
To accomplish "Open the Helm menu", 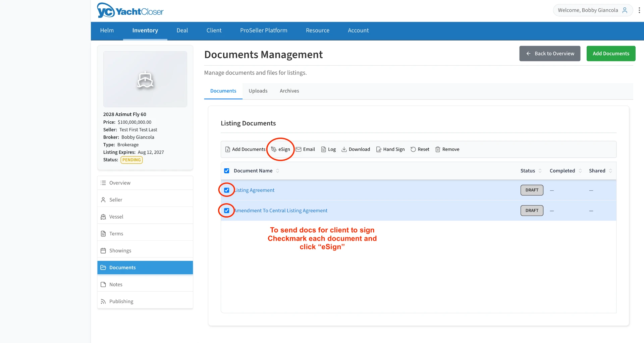I will (x=107, y=31).
